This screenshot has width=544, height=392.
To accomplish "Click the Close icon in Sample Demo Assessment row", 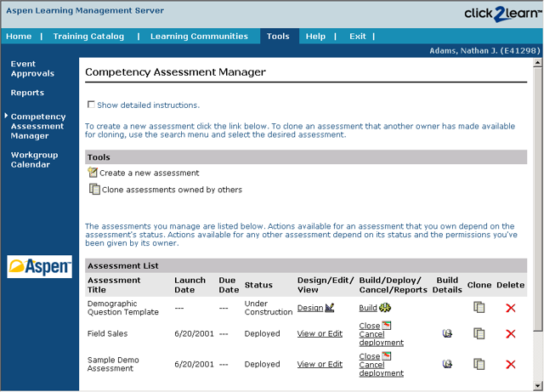I will point(387,356).
